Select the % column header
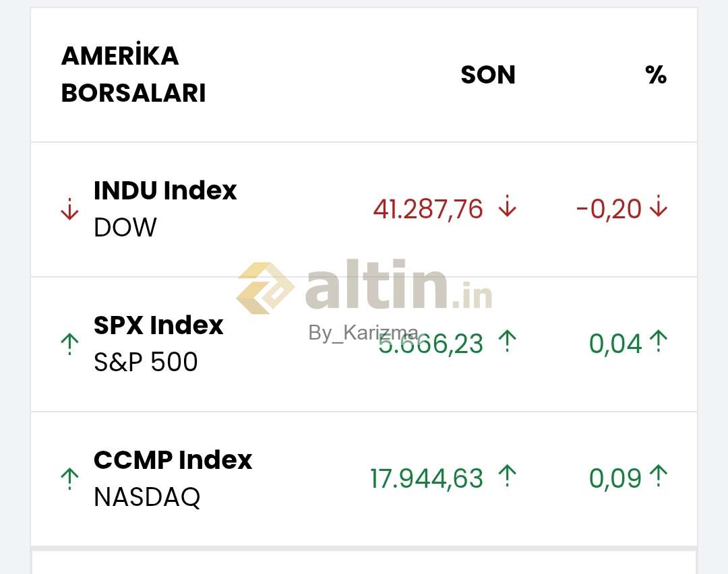Screen dimensions: 728x574 coord(656,75)
